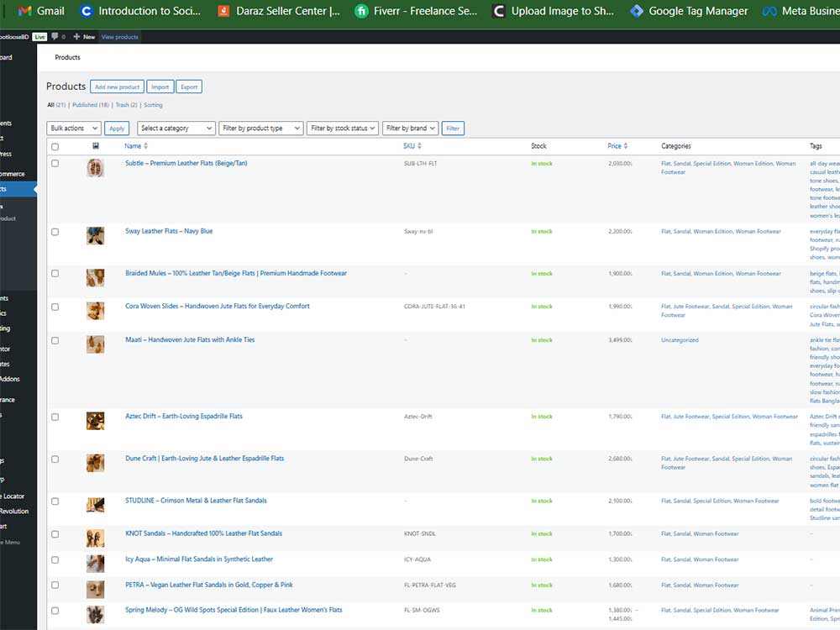
Task: Open thumbnail of Icy Aqua sandals
Action: 96,564
